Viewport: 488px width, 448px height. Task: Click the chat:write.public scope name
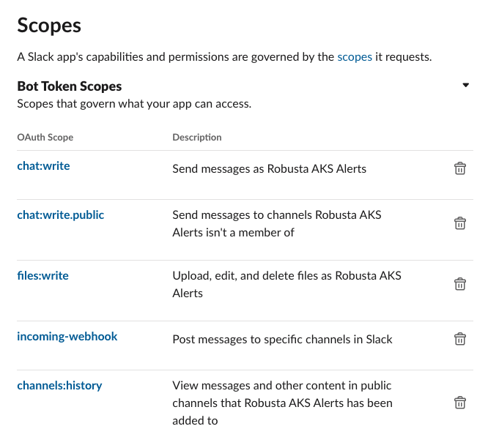point(61,215)
